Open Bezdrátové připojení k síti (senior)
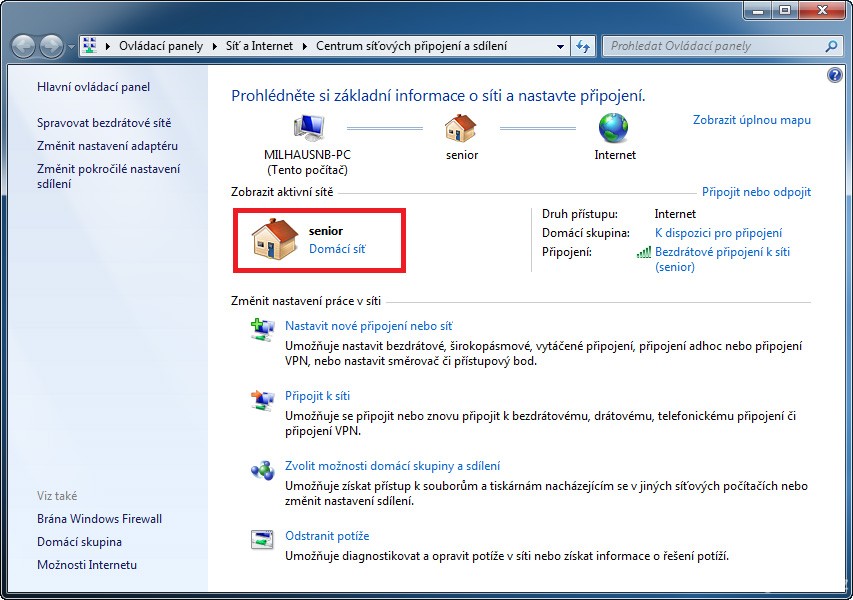Screen dimensions: 853x600 [x=722, y=259]
